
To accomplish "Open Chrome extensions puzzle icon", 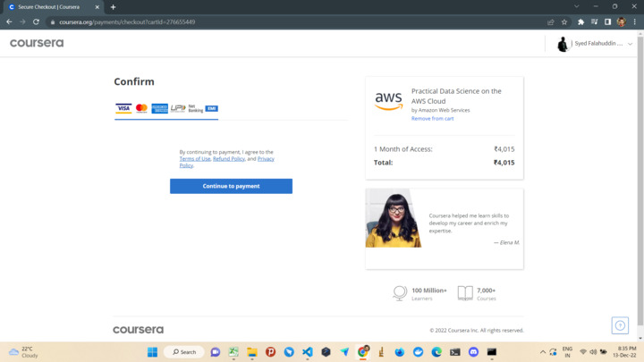I will pos(580,22).
